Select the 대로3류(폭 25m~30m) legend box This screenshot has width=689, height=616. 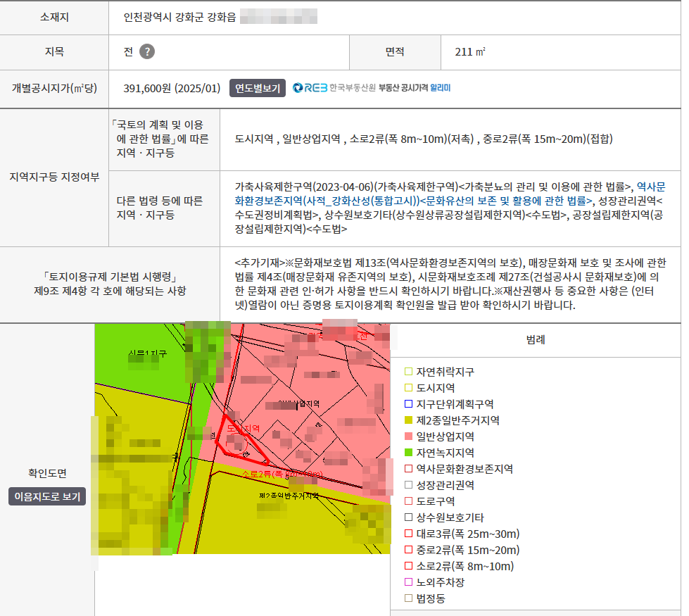coord(408,534)
